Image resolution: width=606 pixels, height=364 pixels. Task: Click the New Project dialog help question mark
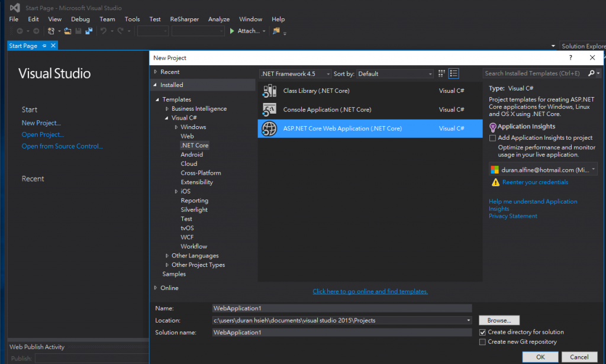(x=570, y=57)
